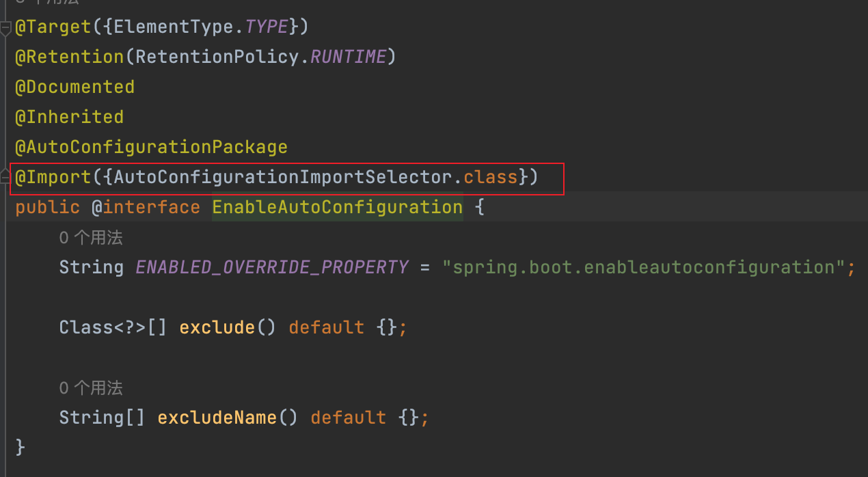Screen dimensions: 868x477
Task: Click the @Documented annotation
Action: pos(74,87)
